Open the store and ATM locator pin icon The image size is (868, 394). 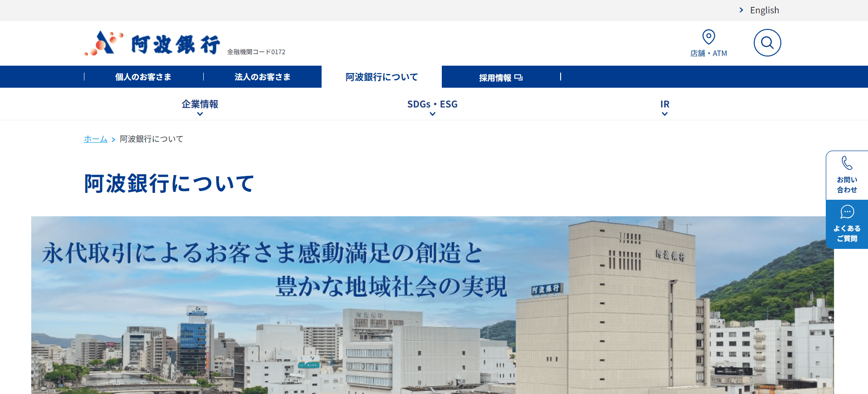[709, 37]
